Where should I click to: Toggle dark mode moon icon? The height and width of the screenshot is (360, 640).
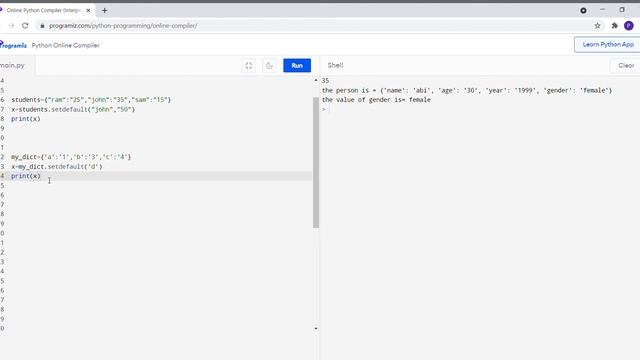click(x=269, y=65)
